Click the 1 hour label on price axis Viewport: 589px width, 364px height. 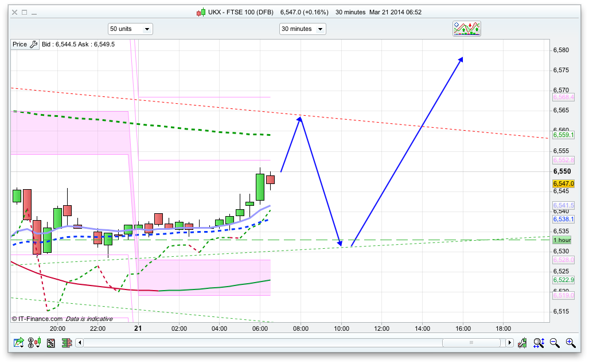[562, 240]
